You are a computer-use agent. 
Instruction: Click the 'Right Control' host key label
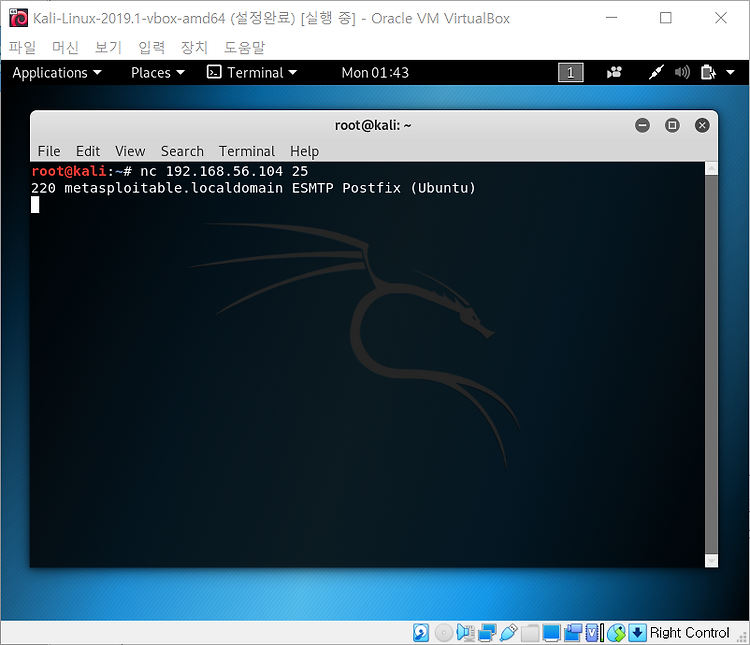pos(689,633)
